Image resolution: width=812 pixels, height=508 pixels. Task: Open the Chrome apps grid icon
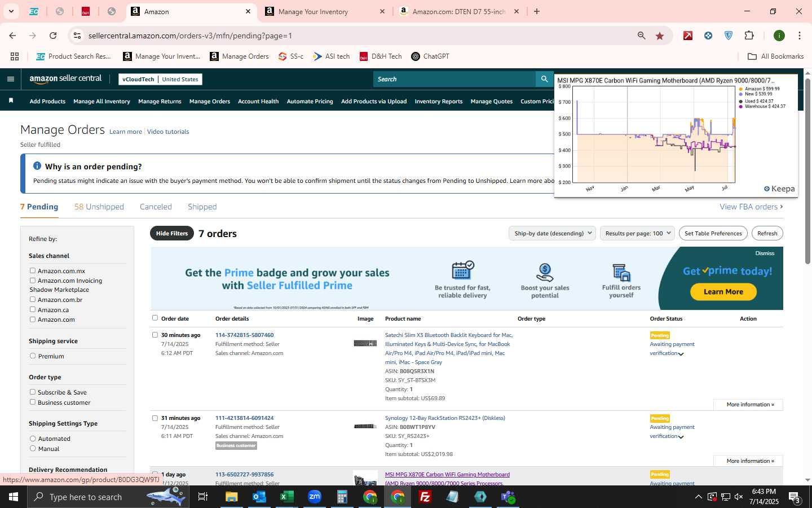click(15, 56)
